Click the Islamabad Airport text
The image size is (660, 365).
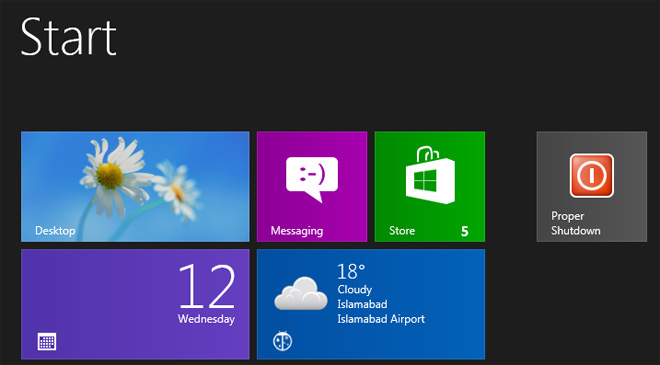tap(381, 319)
